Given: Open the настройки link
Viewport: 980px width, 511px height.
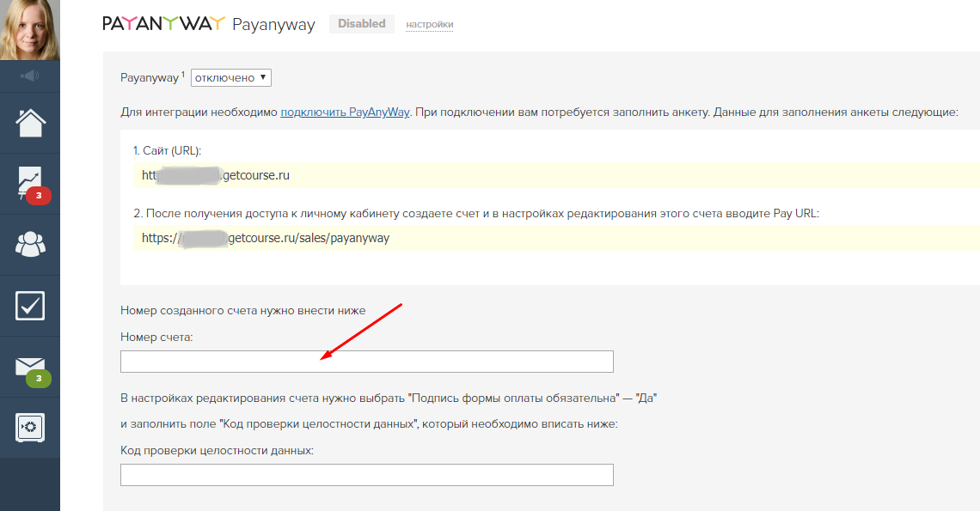Looking at the screenshot, I should 429,24.
